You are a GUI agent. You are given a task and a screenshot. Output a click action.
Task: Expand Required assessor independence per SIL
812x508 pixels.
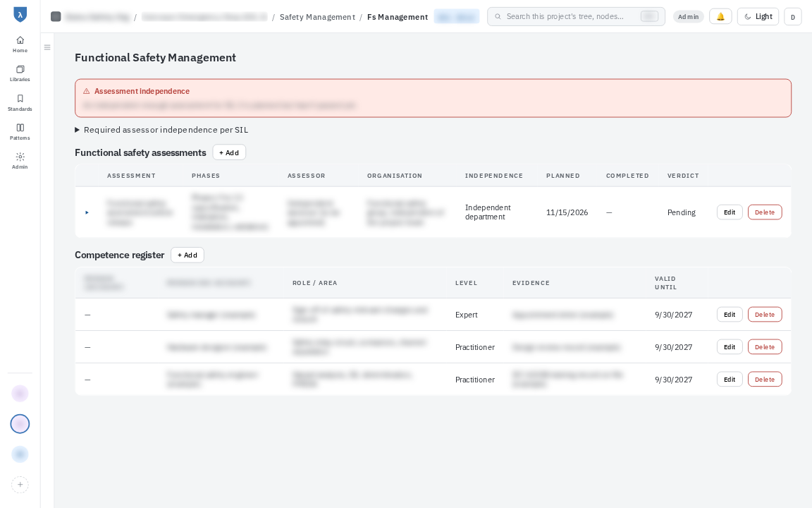click(x=161, y=130)
